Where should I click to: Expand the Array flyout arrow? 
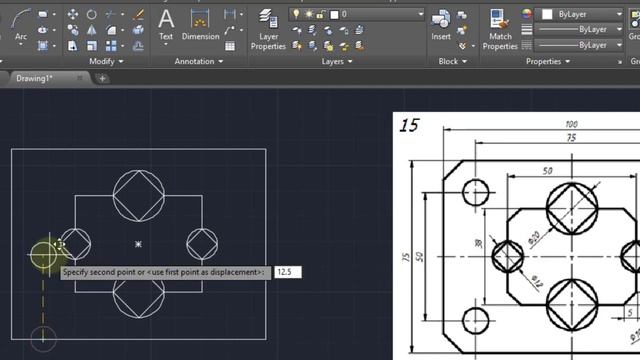tap(122, 46)
